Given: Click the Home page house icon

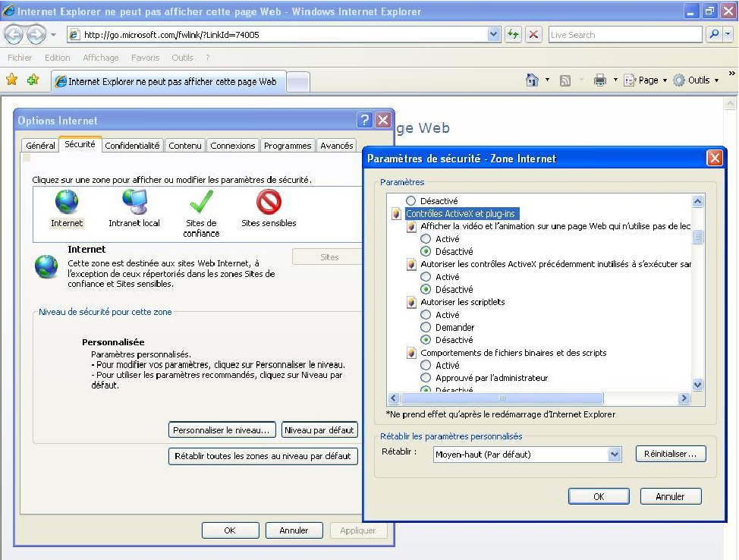Looking at the screenshot, I should pyautogui.click(x=532, y=80).
